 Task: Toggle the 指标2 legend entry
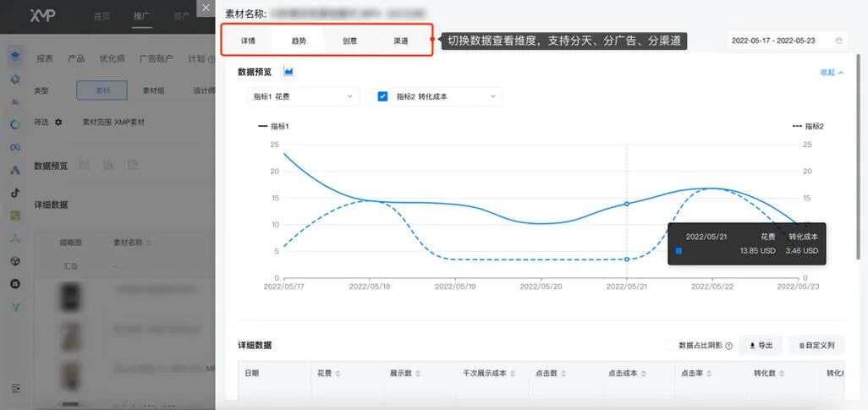(x=808, y=127)
